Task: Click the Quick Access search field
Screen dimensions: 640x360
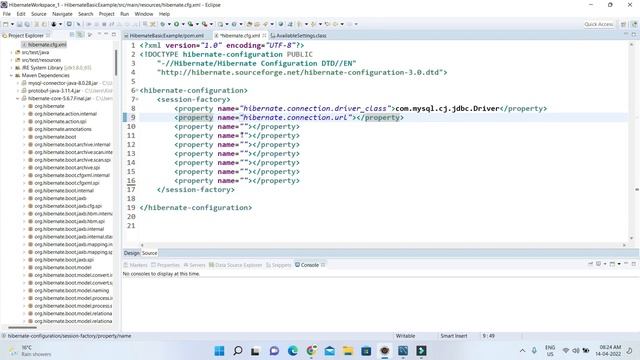Action: [x=599, y=24]
